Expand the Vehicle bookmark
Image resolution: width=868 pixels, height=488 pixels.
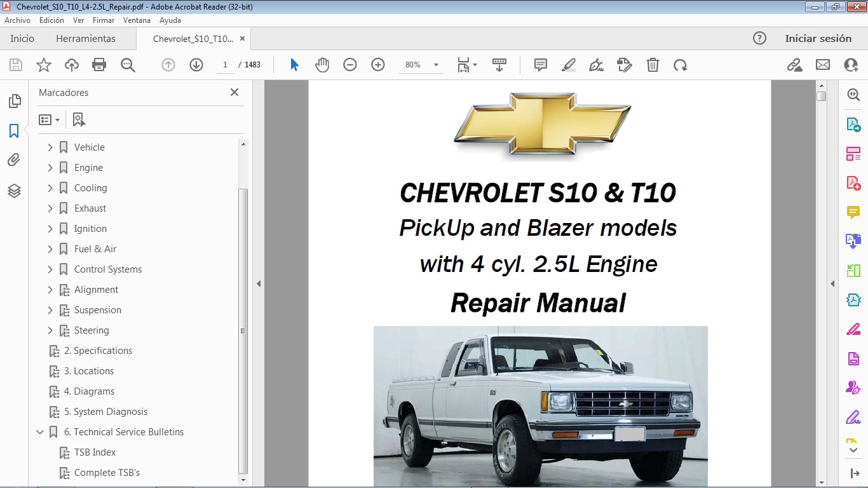pos(50,147)
